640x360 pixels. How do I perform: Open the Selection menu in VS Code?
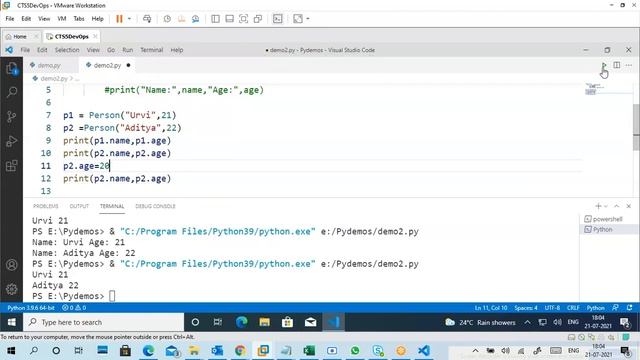[x=67, y=50]
